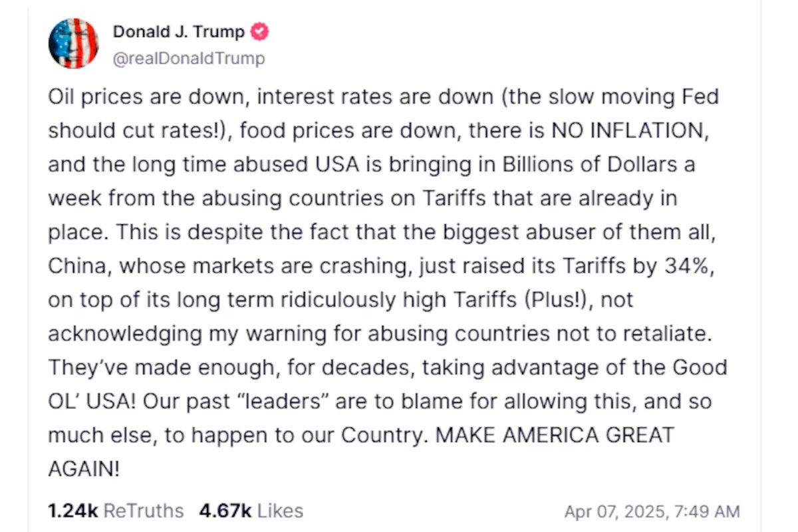This screenshot has height=532, width=798.
Task: Click the "NO INFLATION" text in the post
Action: coord(628,130)
